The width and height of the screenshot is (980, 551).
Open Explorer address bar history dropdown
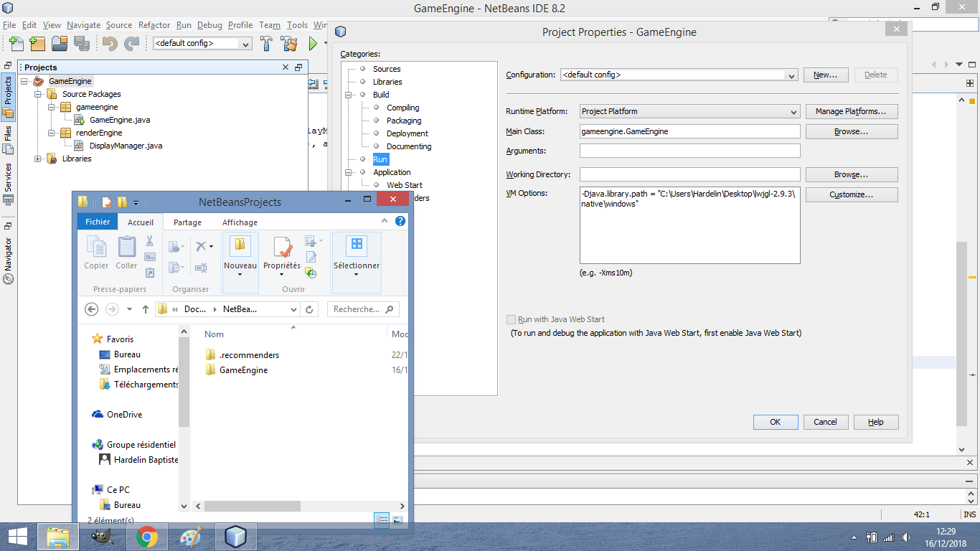[293, 309]
